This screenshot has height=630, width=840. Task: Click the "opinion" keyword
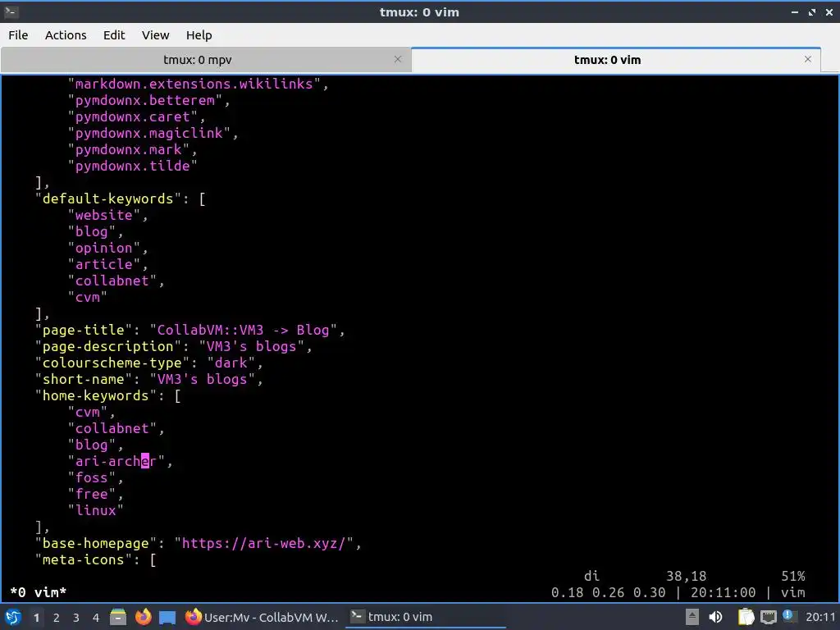[x=104, y=248]
